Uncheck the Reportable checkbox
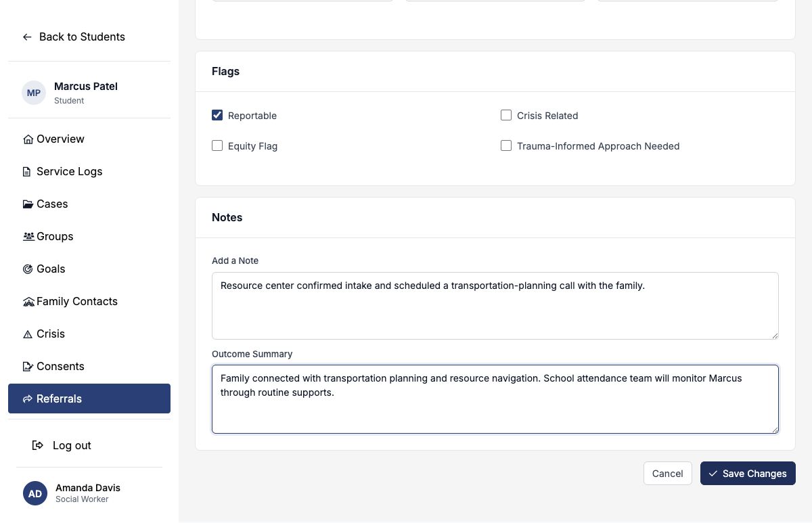 (217, 115)
